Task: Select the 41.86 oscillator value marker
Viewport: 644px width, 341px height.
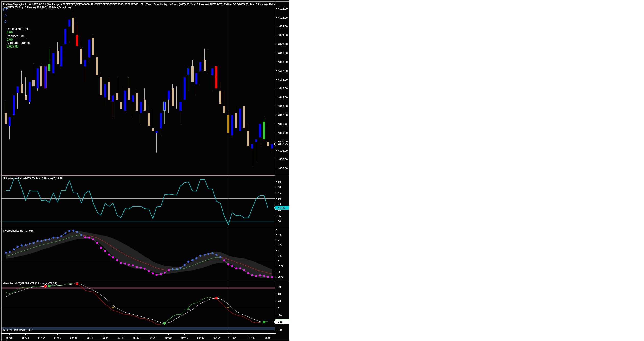Action: [282, 208]
